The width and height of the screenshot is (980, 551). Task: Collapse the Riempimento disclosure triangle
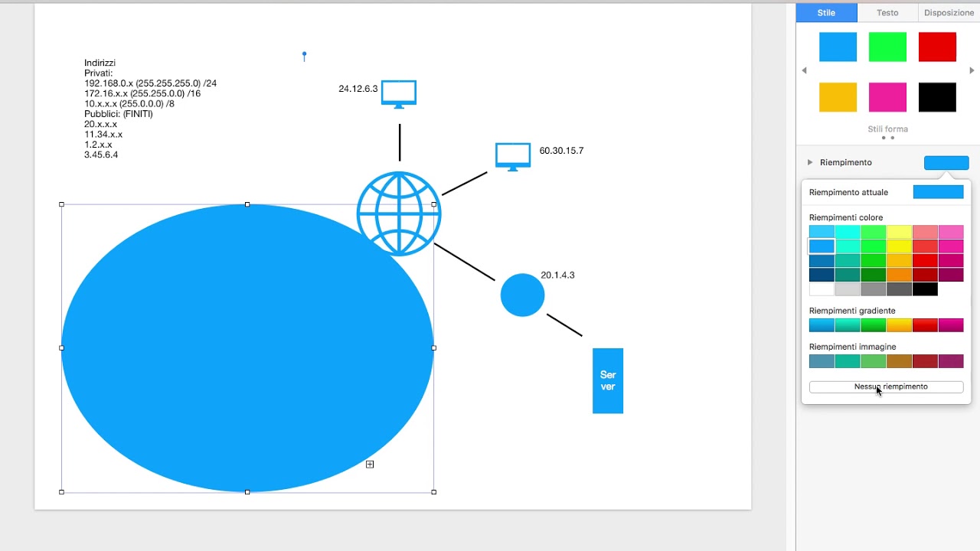[x=810, y=162]
